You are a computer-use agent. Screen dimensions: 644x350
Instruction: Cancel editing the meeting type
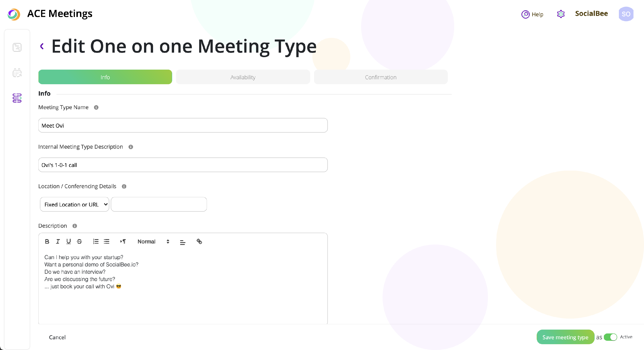point(57,337)
